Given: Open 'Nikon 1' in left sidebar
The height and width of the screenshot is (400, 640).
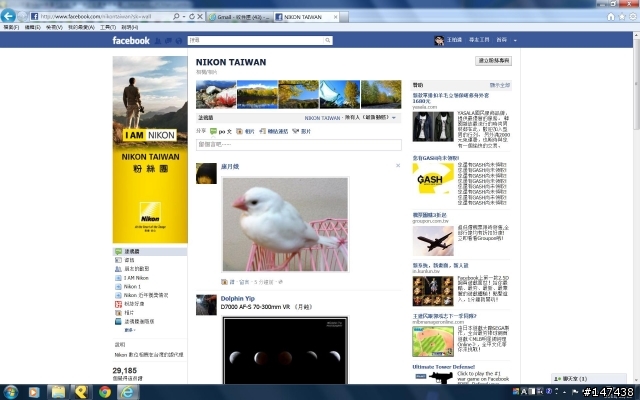Looking at the screenshot, I should point(132,287).
